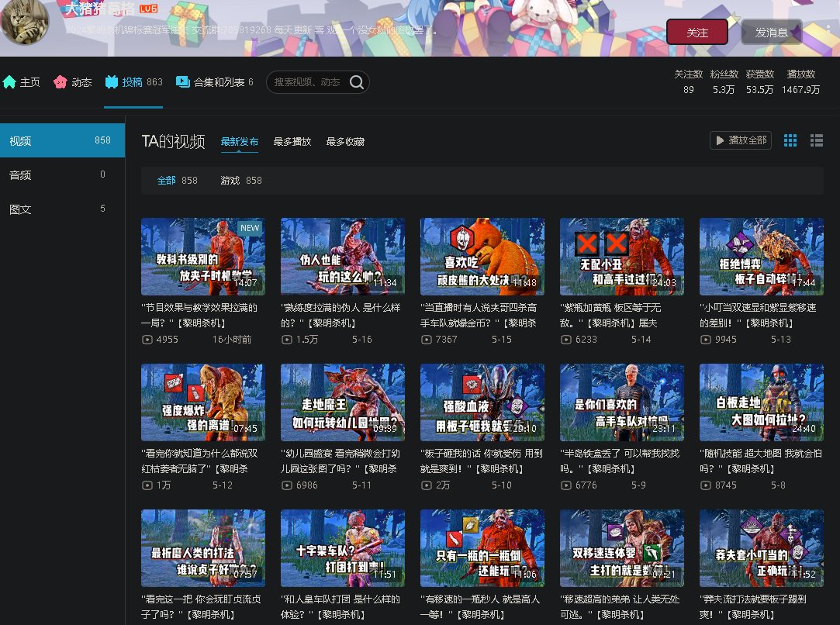Open video title 紫瓶加黄瓶 板区等于无敌
Image resolution: width=840 pixels, height=625 pixels.
(610, 316)
